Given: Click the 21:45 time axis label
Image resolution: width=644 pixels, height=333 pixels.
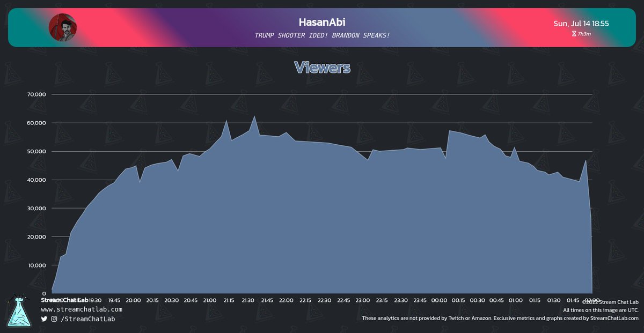Looking at the screenshot, I should pos(267,300).
